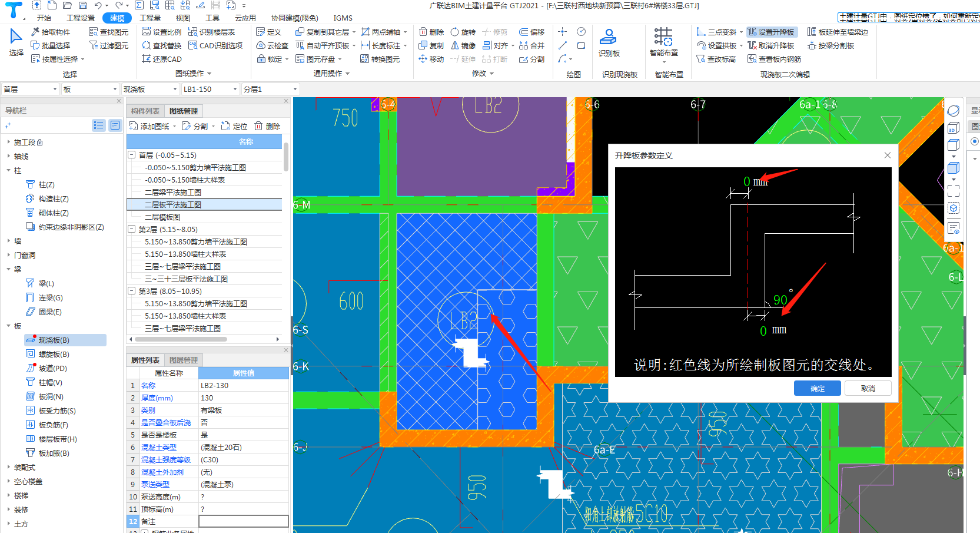This screenshot has height=533, width=980.
Task: Open the 板 component category dropdown
Action: [x=90, y=89]
